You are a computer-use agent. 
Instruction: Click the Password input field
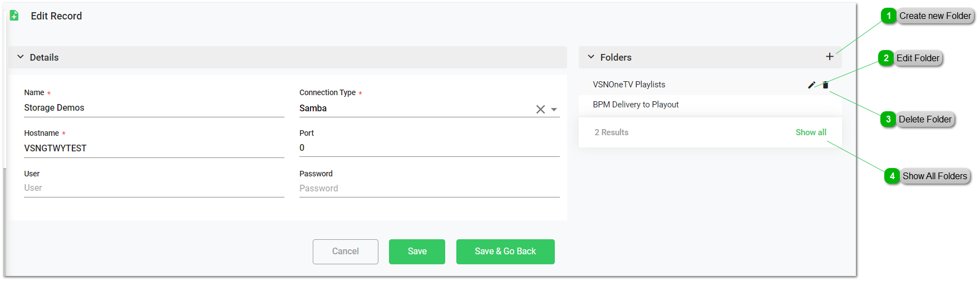point(429,189)
